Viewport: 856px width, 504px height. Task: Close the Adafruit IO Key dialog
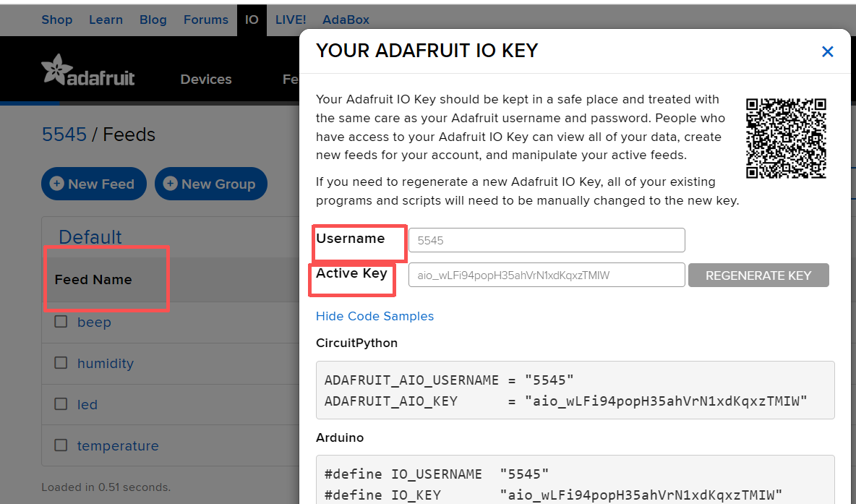click(x=827, y=51)
